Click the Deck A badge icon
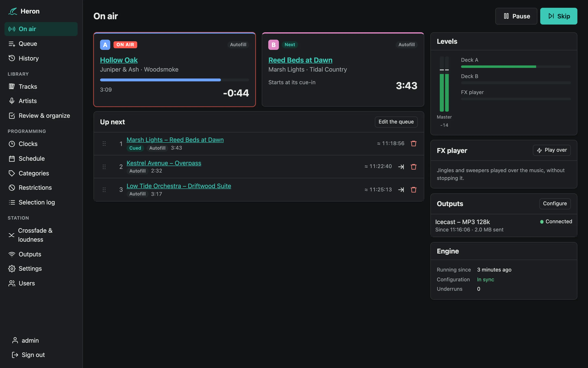This screenshot has width=588, height=368. pyautogui.click(x=105, y=45)
